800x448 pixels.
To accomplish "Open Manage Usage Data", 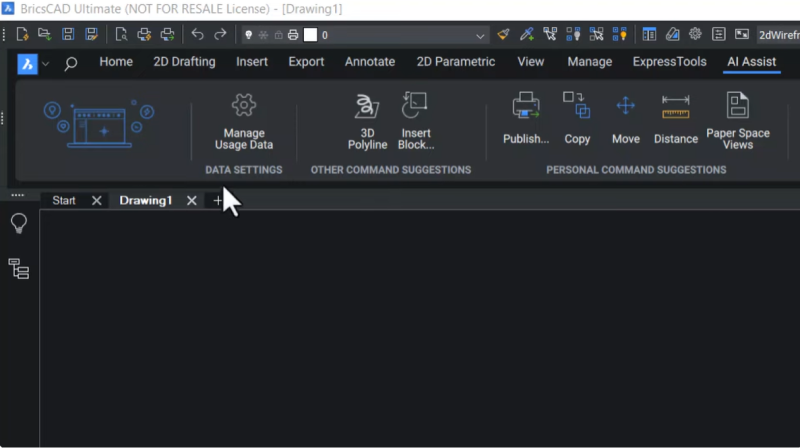I will coord(244,122).
